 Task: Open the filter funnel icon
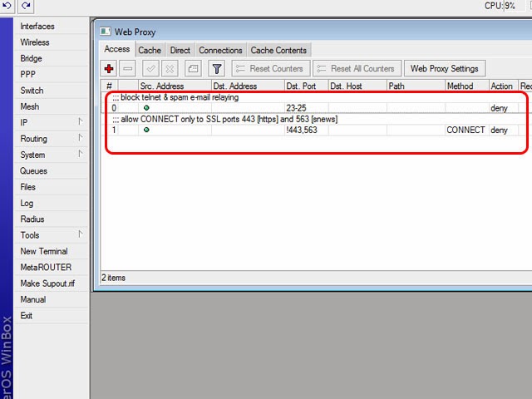[216, 69]
